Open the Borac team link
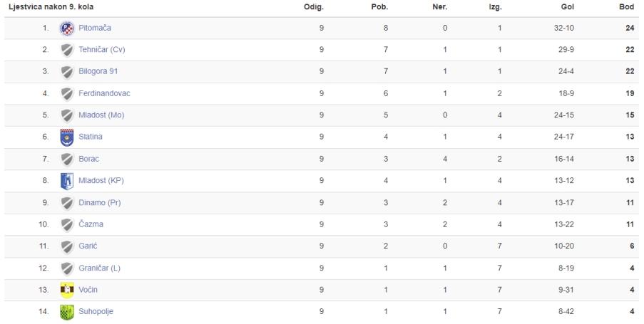 88,159
